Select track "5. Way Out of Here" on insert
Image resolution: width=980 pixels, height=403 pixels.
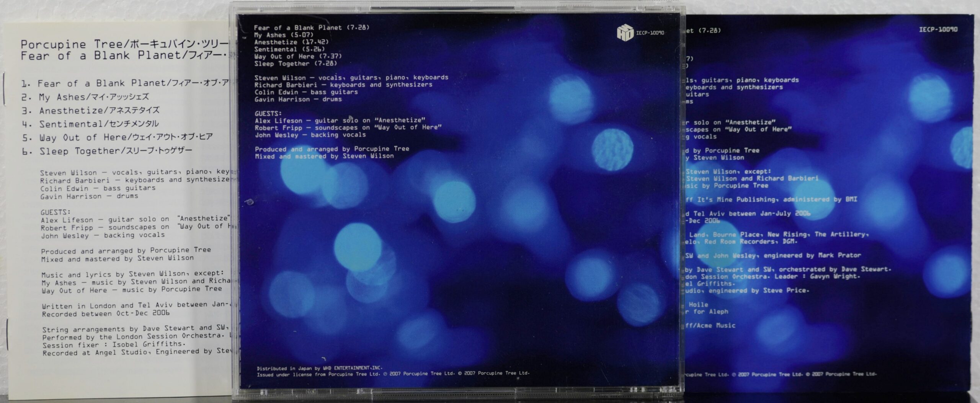coord(117,137)
